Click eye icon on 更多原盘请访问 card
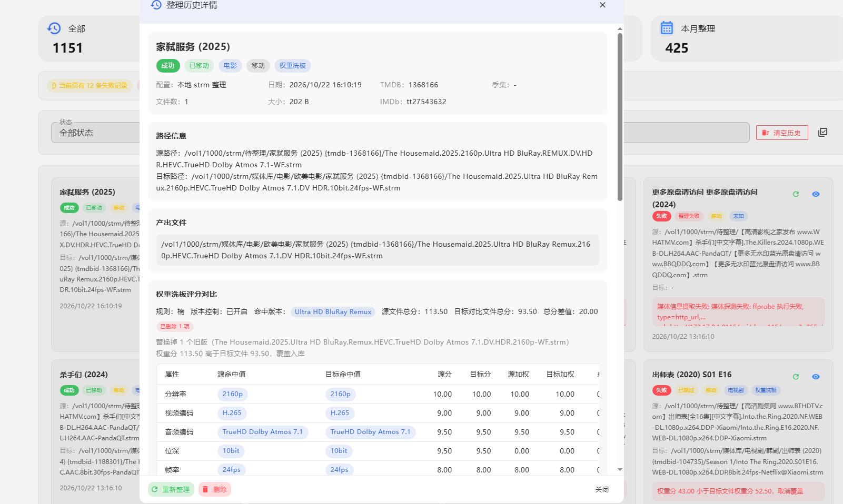The height and width of the screenshot is (504, 843). point(816,194)
